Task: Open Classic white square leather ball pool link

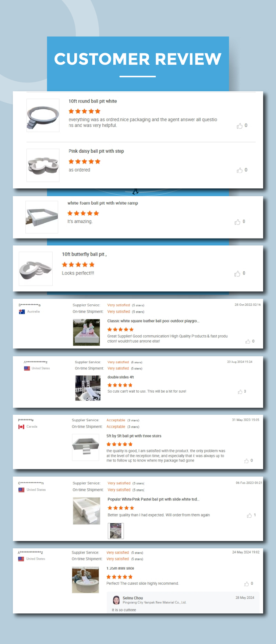Action: pos(153,321)
